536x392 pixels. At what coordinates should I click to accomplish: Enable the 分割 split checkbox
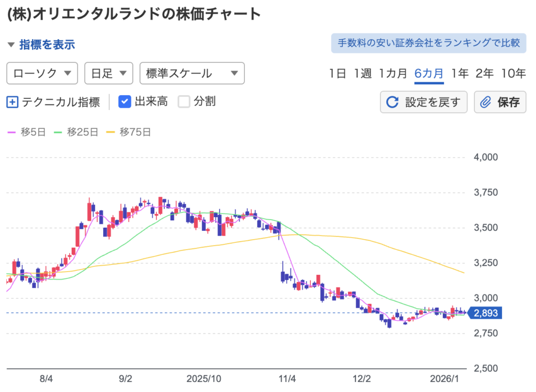pyautogui.click(x=184, y=102)
